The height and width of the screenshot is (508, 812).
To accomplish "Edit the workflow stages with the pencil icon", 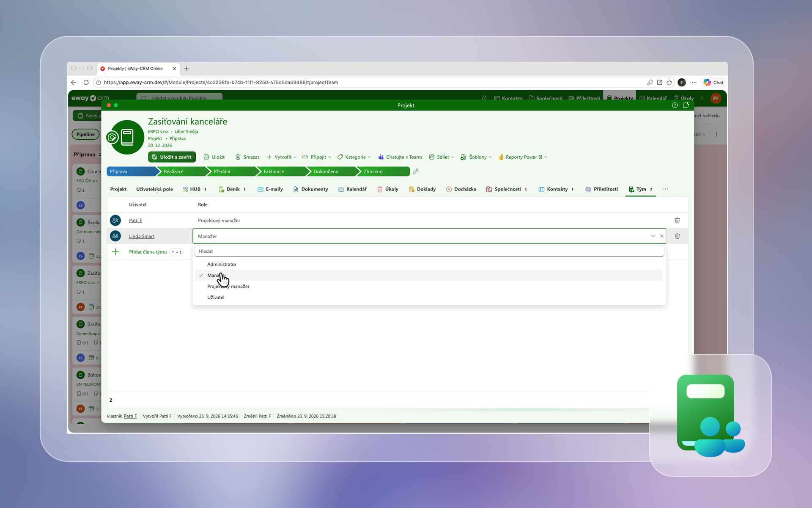I will [416, 171].
